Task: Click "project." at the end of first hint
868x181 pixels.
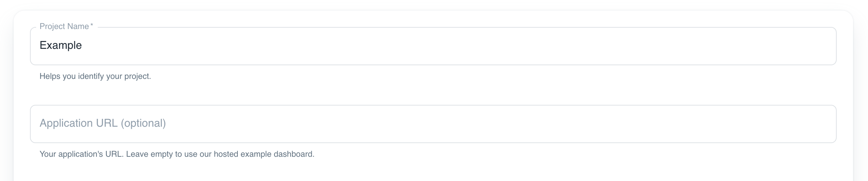Action: coord(137,76)
